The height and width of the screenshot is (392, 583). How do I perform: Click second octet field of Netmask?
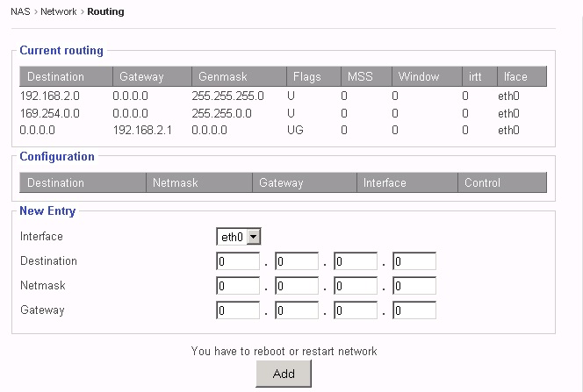pos(297,286)
